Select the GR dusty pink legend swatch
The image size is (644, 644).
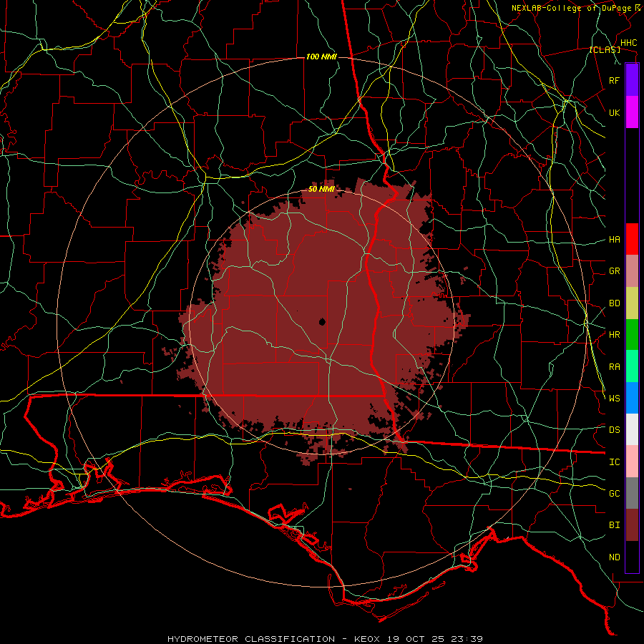tap(632, 270)
